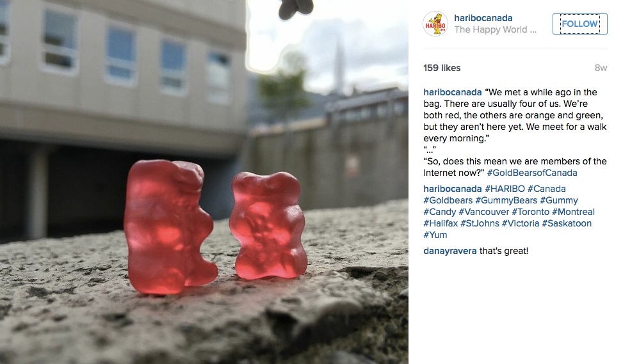Open the #Goldbears hashtag
Viewport: 623px width, 364px height.
click(448, 200)
